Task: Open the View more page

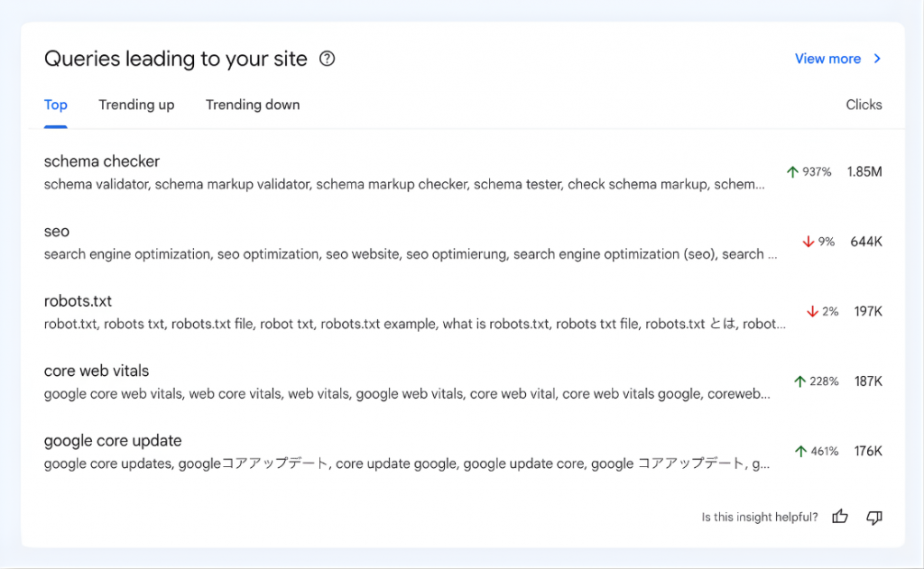Action: pyautogui.click(x=827, y=58)
